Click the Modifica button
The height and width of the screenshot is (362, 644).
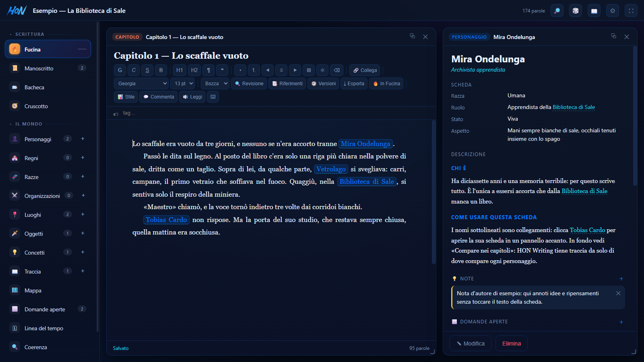click(471, 343)
